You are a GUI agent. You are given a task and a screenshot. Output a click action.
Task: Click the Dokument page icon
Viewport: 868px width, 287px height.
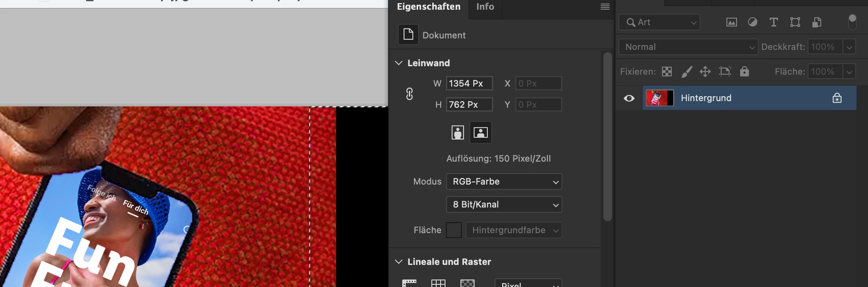[408, 34]
